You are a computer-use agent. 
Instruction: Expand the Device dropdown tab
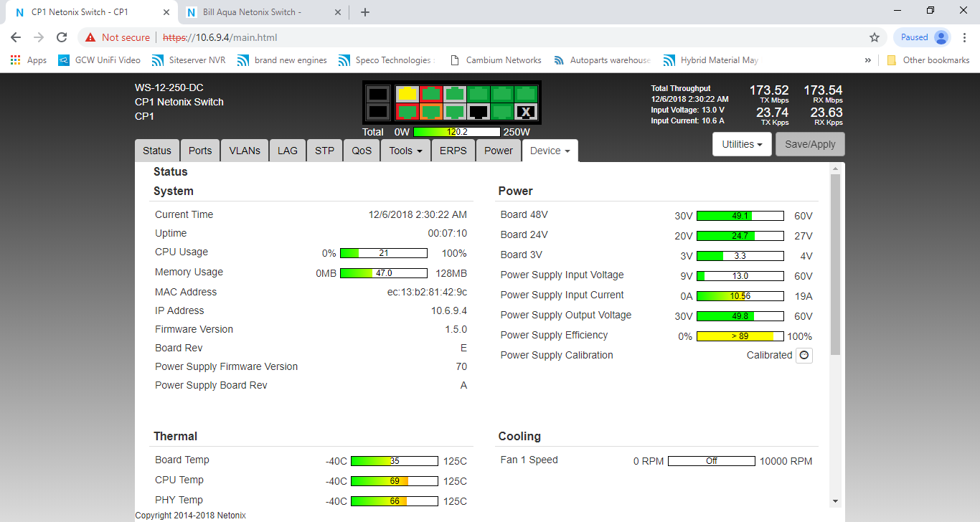point(550,151)
